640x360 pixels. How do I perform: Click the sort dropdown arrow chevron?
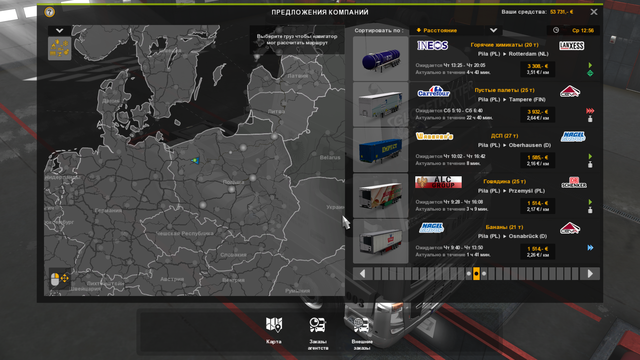point(493,30)
